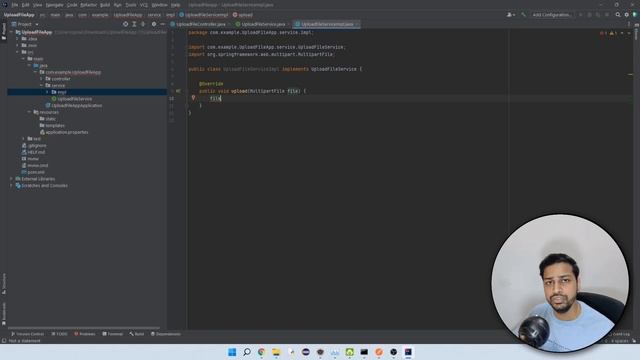Open the Event Log
The width and height of the screenshot is (640, 360).
pos(620,334)
